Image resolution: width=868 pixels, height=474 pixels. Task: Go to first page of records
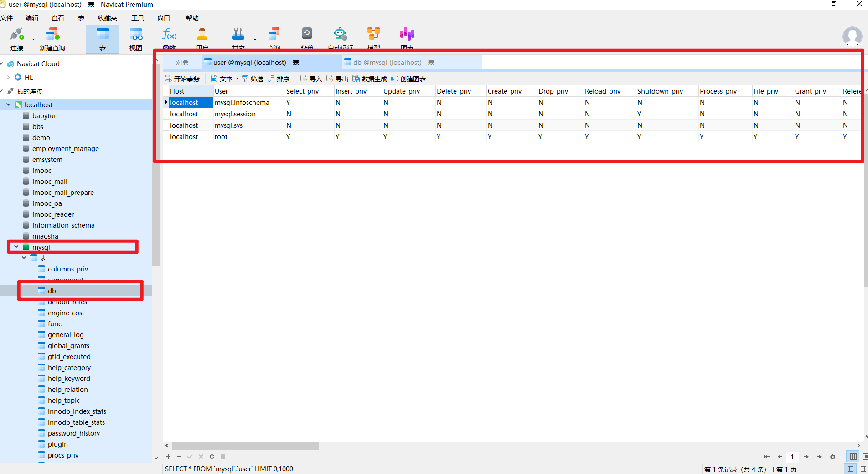tap(767, 457)
